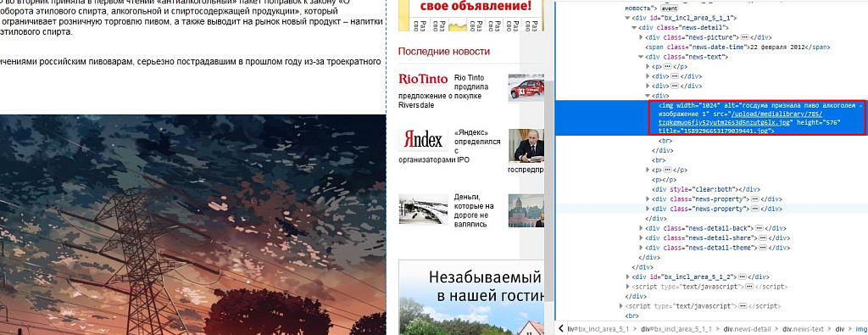Click ellipsis badge of news-detail-back div

point(759,228)
